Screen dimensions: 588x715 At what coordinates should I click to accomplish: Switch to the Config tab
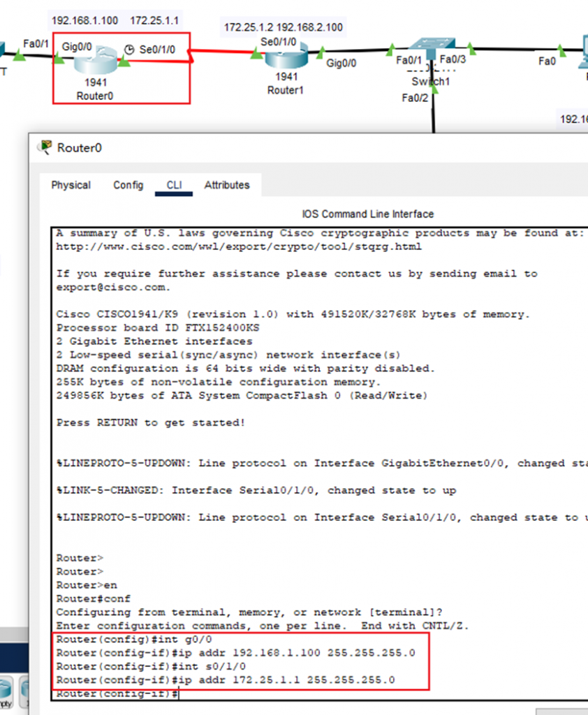pyautogui.click(x=128, y=185)
